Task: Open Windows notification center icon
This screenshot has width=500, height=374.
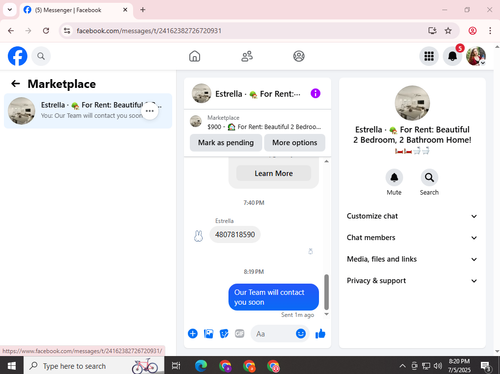Action: click(486, 366)
